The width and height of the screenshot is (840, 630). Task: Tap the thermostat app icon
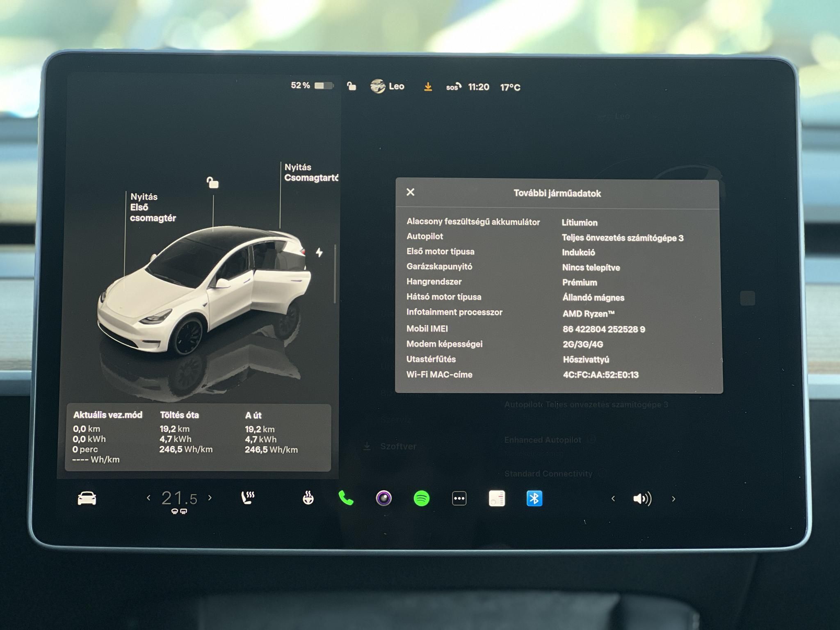tap(497, 498)
